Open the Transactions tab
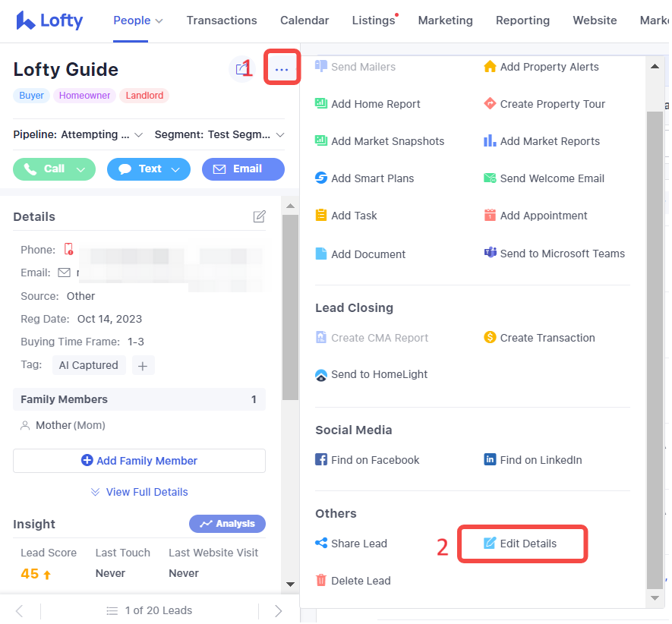672x624 pixels. click(222, 20)
